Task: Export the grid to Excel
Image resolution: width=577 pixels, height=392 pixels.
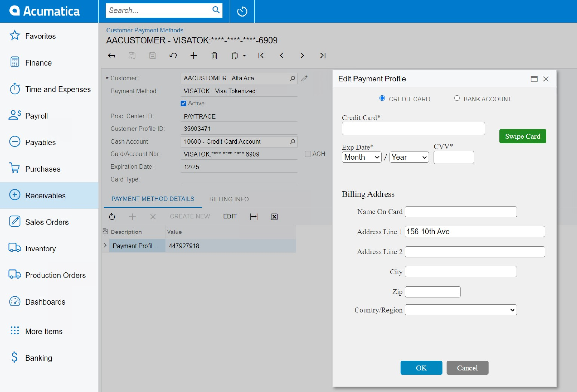Action: click(x=274, y=217)
